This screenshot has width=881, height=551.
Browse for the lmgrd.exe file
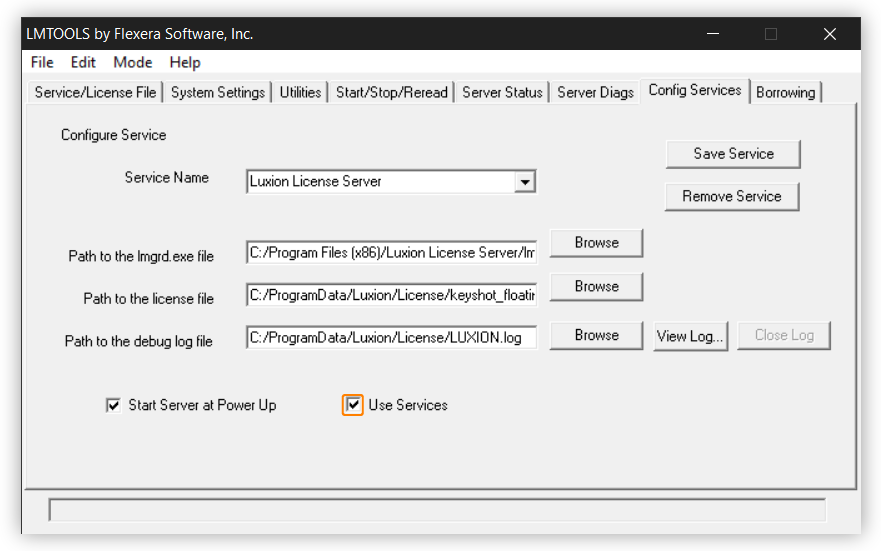(596, 243)
